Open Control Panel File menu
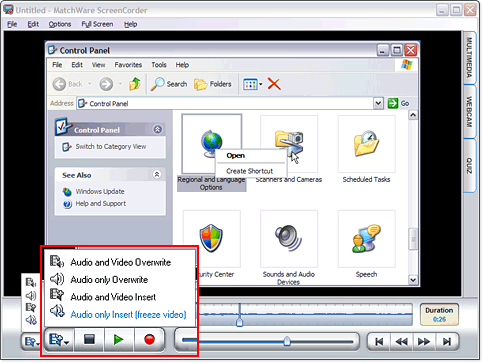Viewport: 483px width, 364px height. tap(57, 65)
